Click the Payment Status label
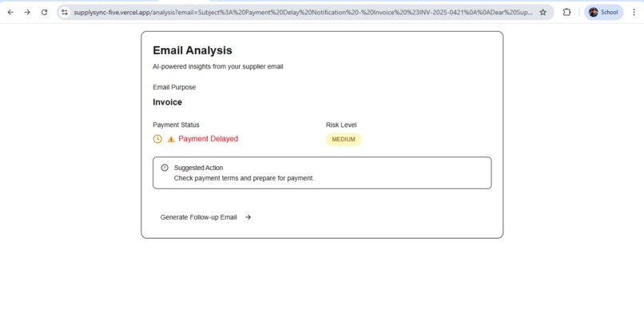This screenshot has width=644, height=317. pyautogui.click(x=177, y=125)
